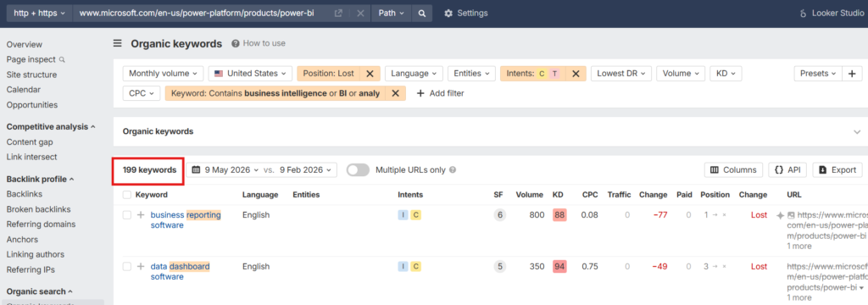
Task: Open Content gap in sidebar
Action: [x=30, y=142]
